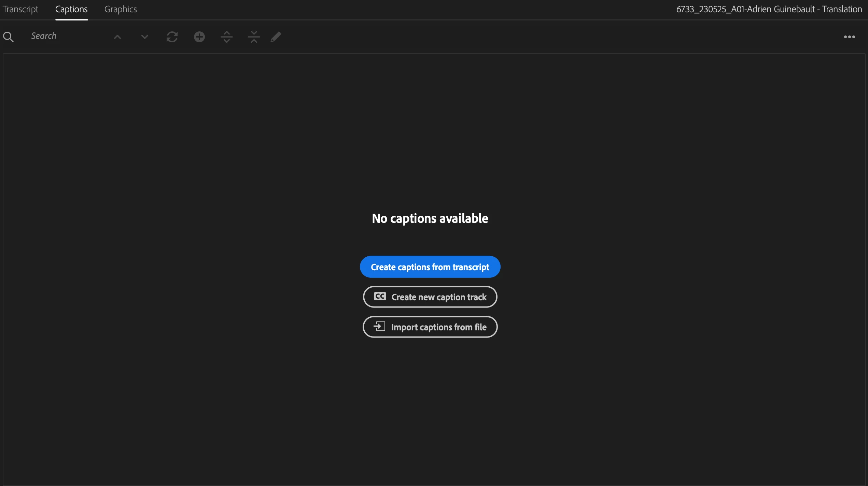The height and width of the screenshot is (486, 868).
Task: Open the Graphics tab
Action: click(x=121, y=9)
